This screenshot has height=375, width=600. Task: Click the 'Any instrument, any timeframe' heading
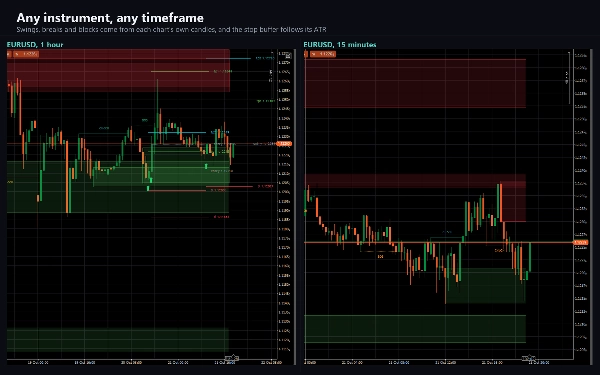coord(110,18)
